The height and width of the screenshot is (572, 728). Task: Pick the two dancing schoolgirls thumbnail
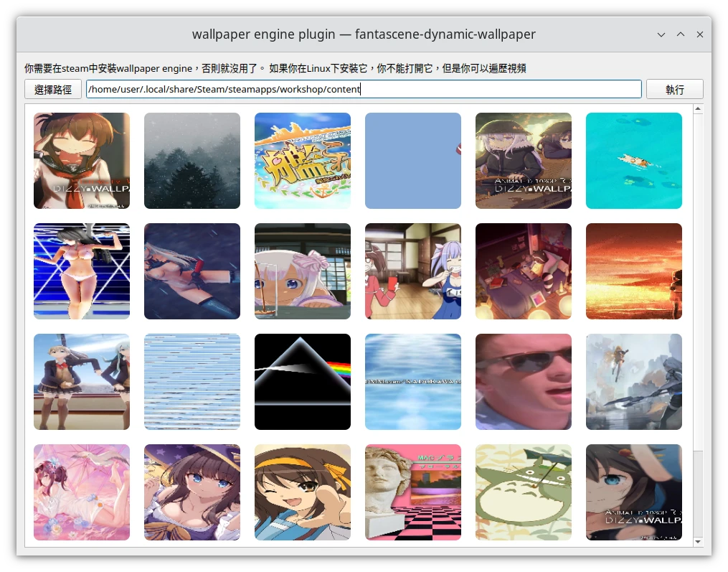pyautogui.click(x=82, y=382)
